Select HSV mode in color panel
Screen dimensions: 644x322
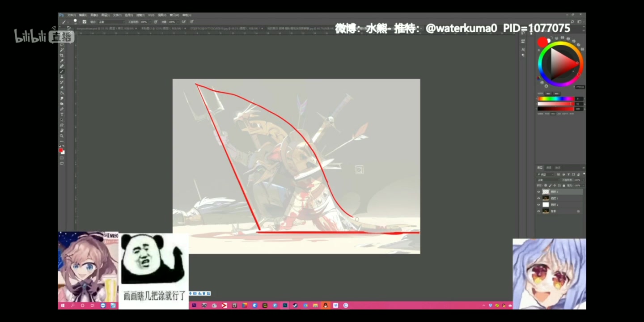point(553,114)
